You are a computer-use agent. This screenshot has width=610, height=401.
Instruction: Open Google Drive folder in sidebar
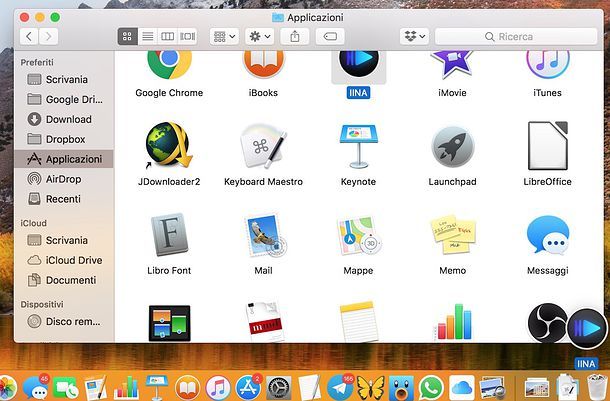[64, 100]
